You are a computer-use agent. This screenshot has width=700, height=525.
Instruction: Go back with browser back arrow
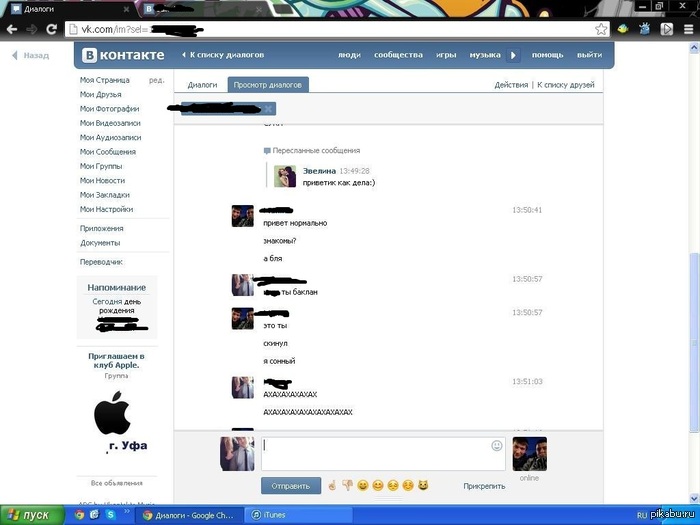(12, 29)
